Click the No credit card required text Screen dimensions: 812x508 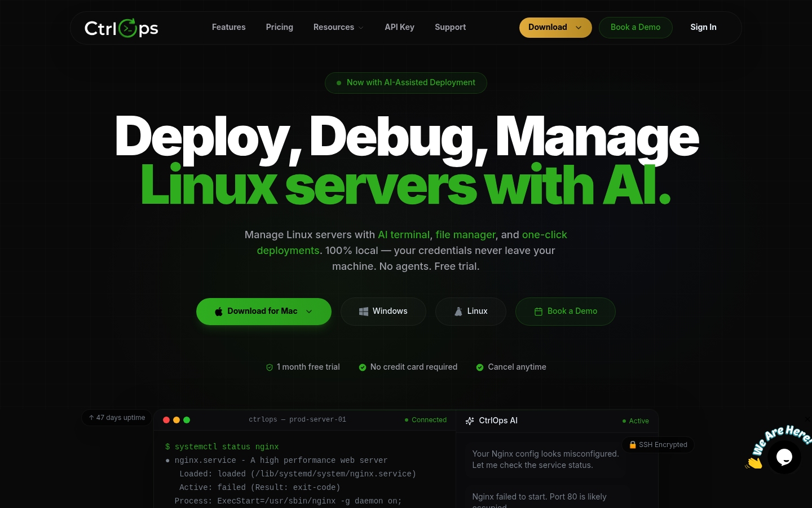click(x=414, y=367)
